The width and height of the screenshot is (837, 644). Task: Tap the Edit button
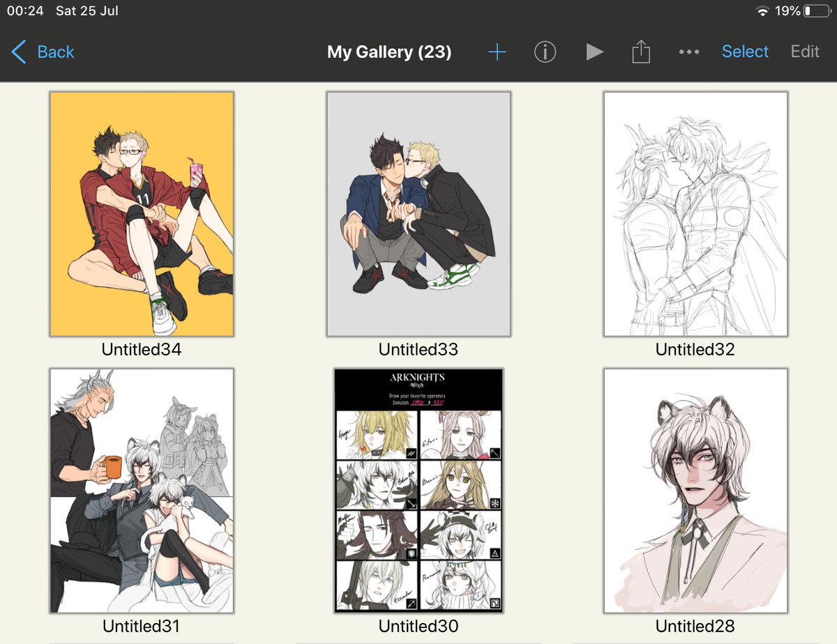click(805, 52)
